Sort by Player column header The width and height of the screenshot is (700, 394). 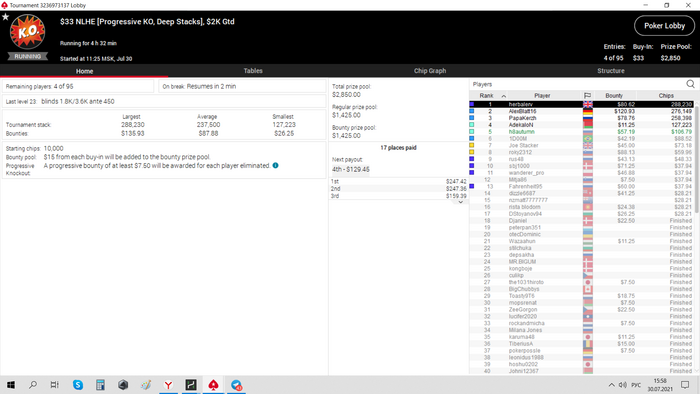[x=542, y=95]
